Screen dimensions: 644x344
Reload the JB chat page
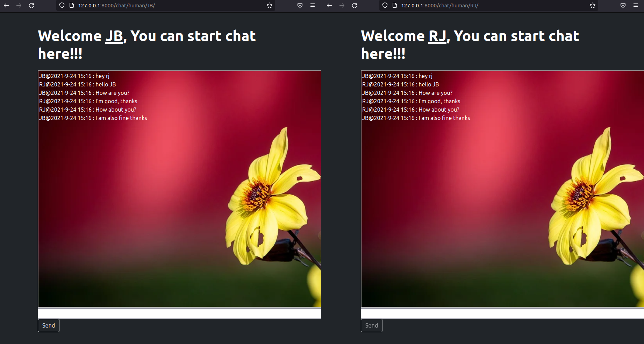[31, 6]
